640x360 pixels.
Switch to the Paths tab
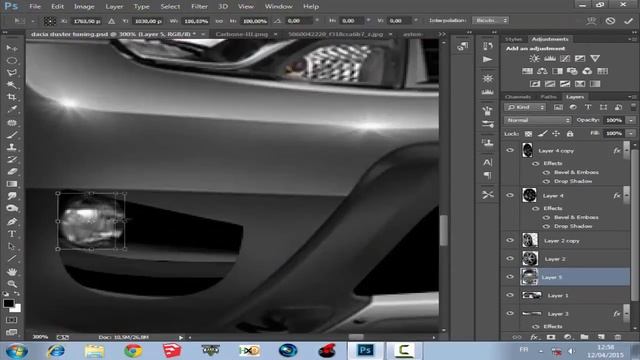point(548,97)
